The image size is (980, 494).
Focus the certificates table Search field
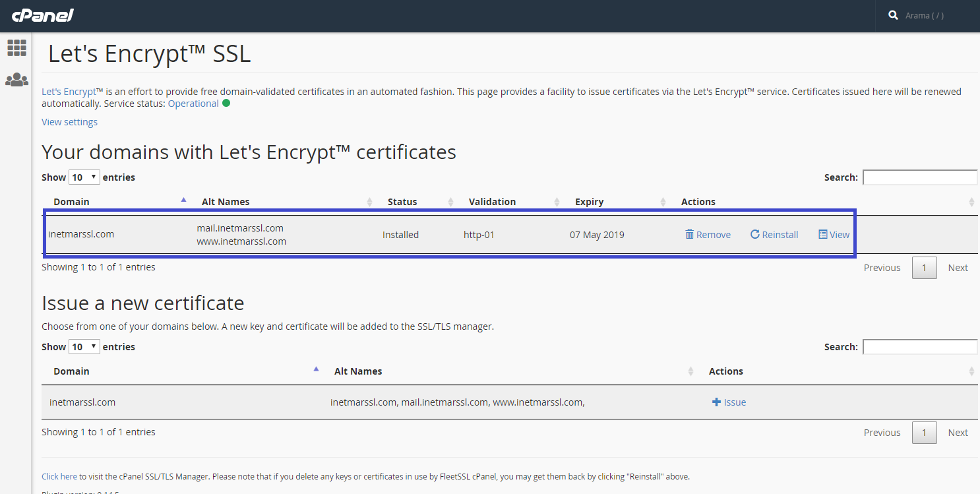920,177
